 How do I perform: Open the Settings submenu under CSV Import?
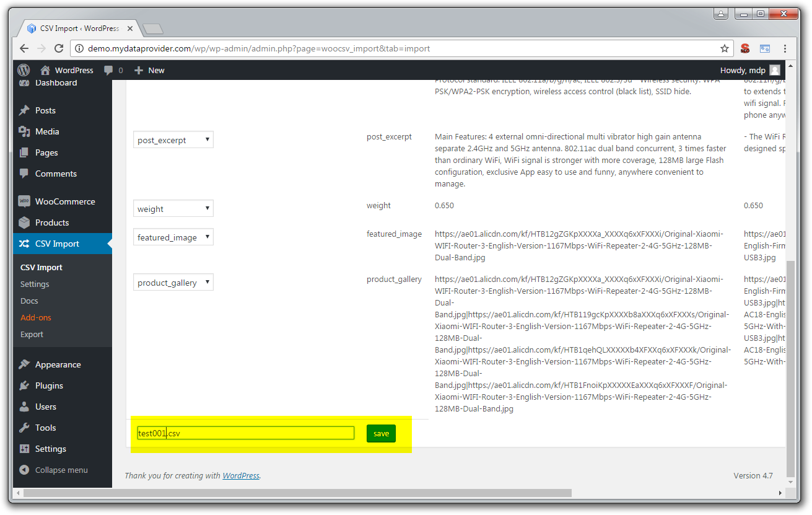pos(35,284)
